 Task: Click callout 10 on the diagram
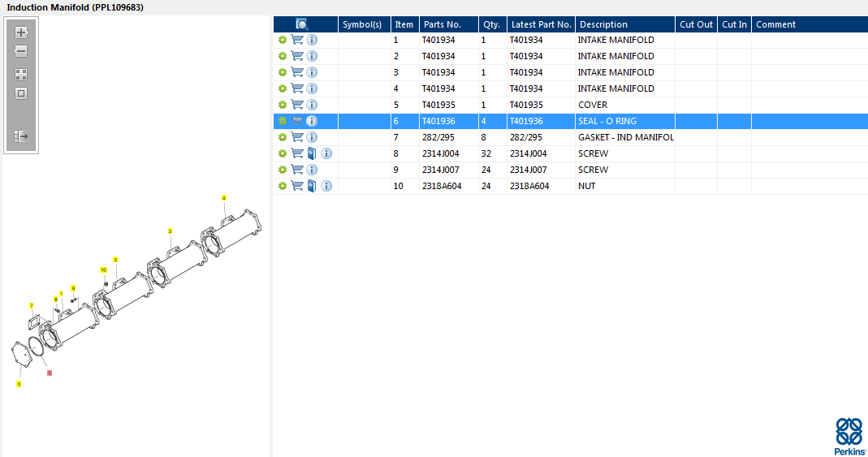click(103, 269)
